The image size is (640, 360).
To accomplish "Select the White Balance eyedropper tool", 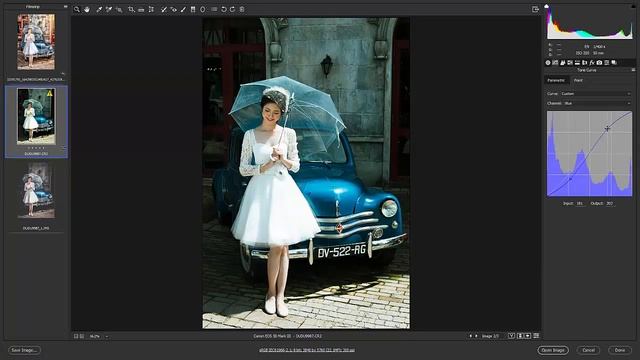I will pyautogui.click(x=99, y=9).
